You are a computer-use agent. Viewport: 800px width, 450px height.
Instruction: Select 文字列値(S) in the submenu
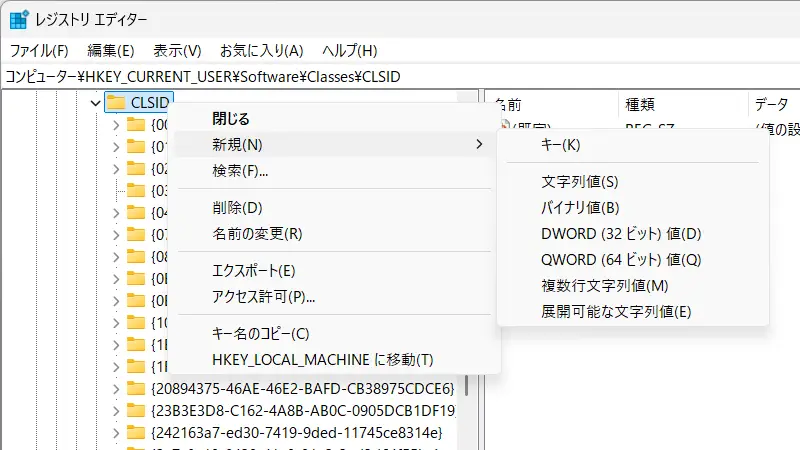[x=580, y=182]
